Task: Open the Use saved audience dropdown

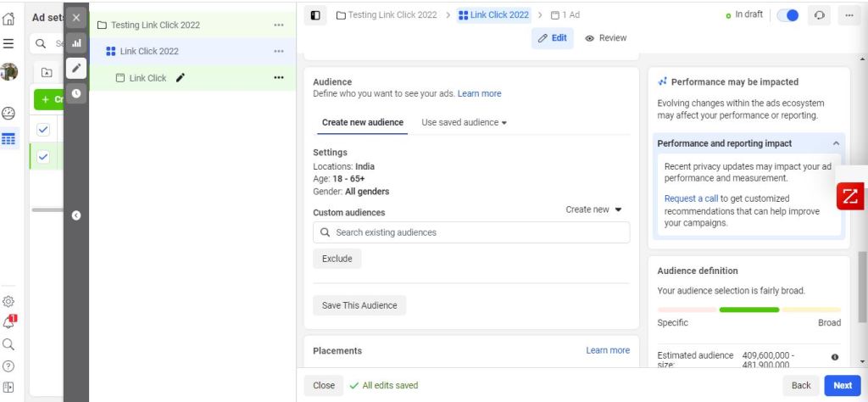Action: pos(464,122)
